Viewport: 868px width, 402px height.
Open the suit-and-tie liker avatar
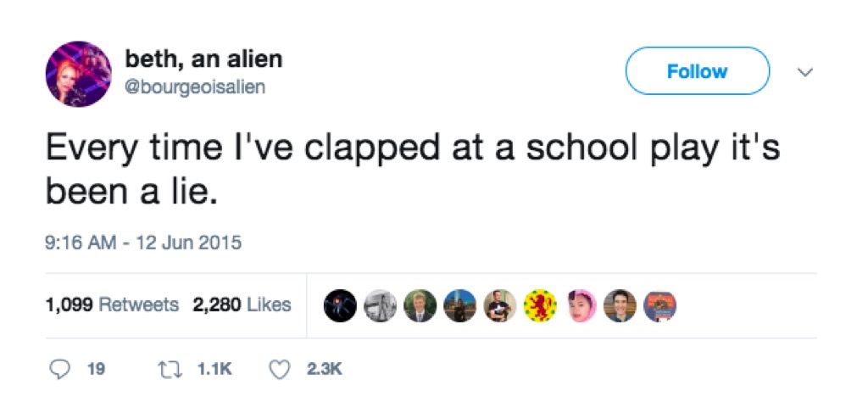(x=420, y=305)
